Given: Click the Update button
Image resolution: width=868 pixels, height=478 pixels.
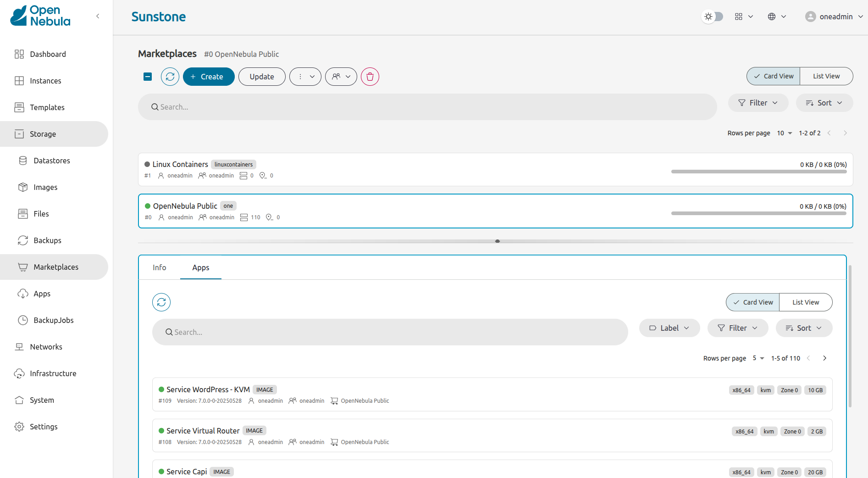Looking at the screenshot, I should pos(262,77).
